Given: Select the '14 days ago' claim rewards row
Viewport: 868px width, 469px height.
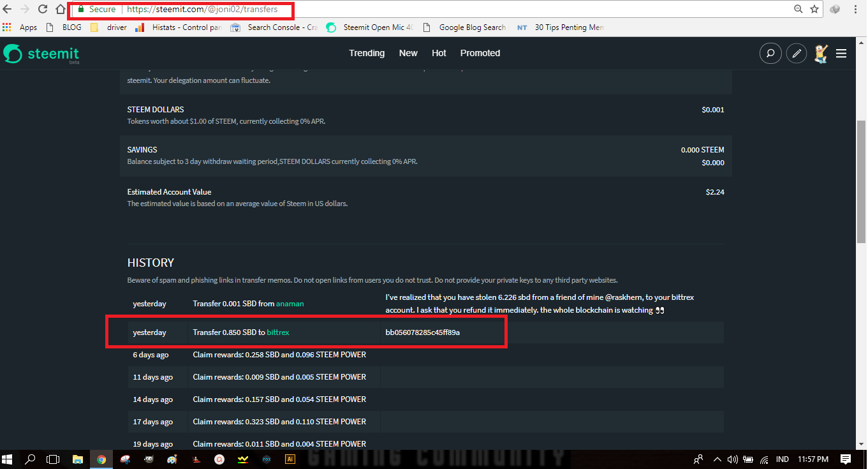Looking at the screenshot, I should [425, 399].
